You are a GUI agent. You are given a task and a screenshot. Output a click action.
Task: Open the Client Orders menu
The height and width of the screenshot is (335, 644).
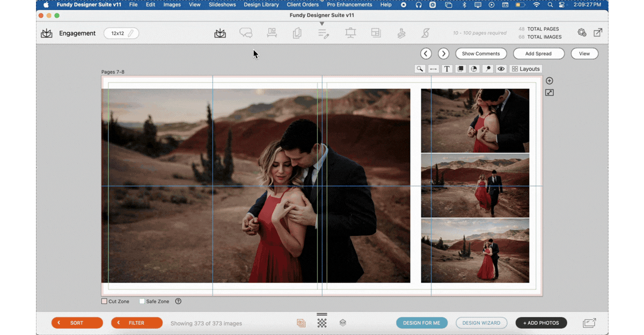(x=303, y=5)
